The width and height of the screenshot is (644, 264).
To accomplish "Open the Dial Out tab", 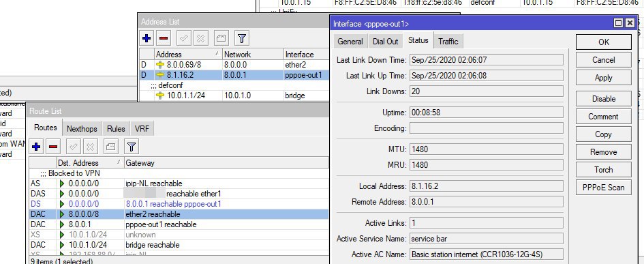I will coord(385,42).
